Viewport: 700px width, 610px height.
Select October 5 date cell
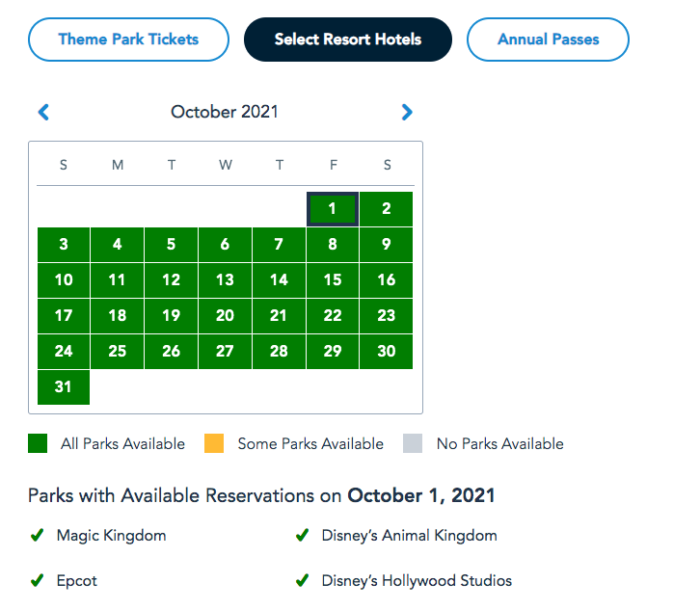tap(171, 244)
